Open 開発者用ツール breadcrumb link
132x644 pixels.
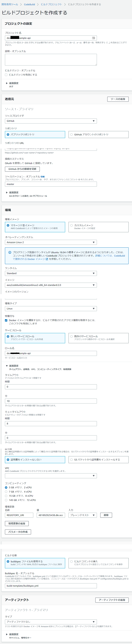(10, 4)
